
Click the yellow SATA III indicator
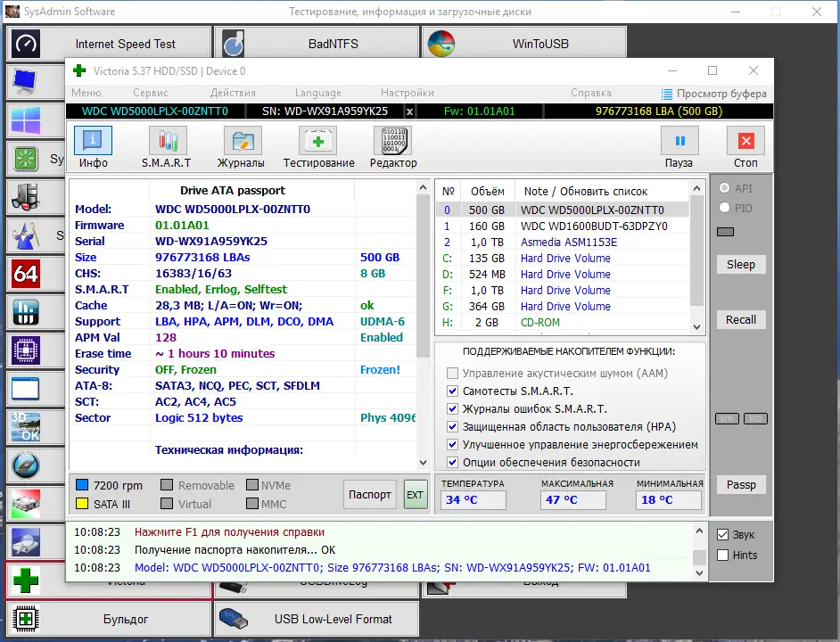(82, 504)
